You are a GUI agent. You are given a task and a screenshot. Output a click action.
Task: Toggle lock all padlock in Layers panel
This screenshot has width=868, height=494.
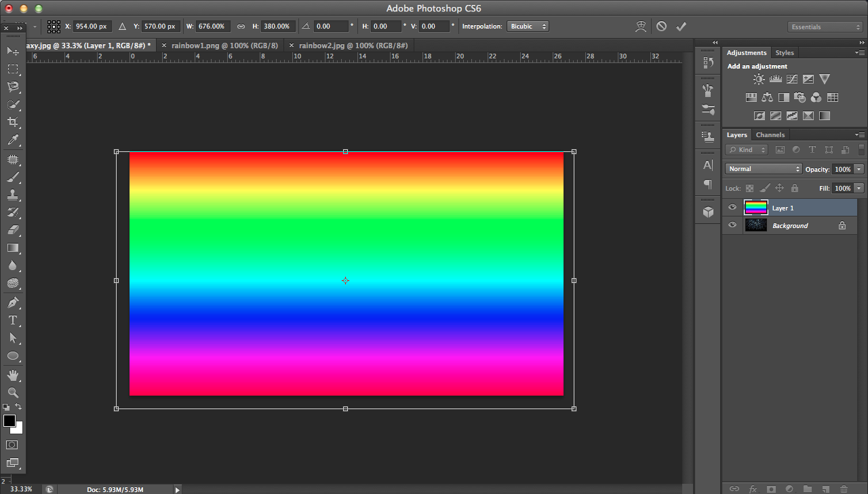coord(795,188)
